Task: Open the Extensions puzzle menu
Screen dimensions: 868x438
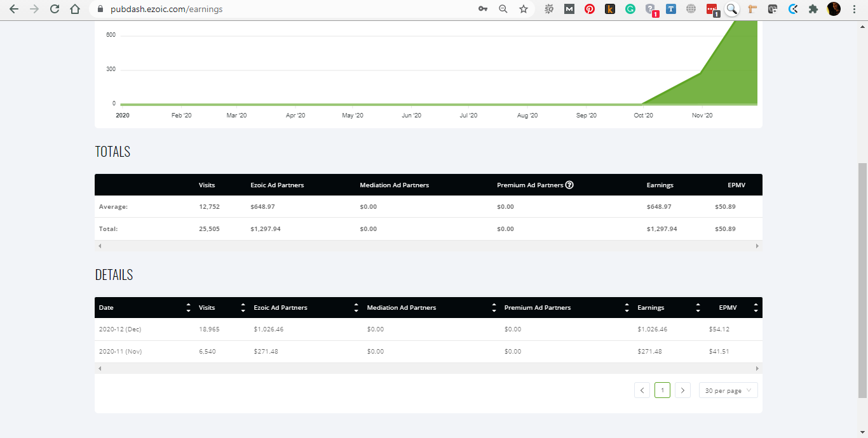Action: (813, 10)
